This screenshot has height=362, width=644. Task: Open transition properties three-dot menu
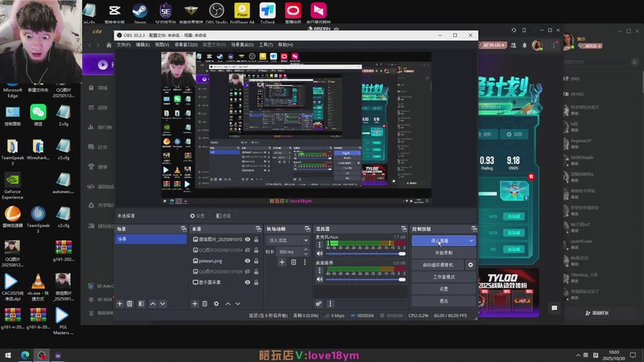pyautogui.click(x=305, y=262)
